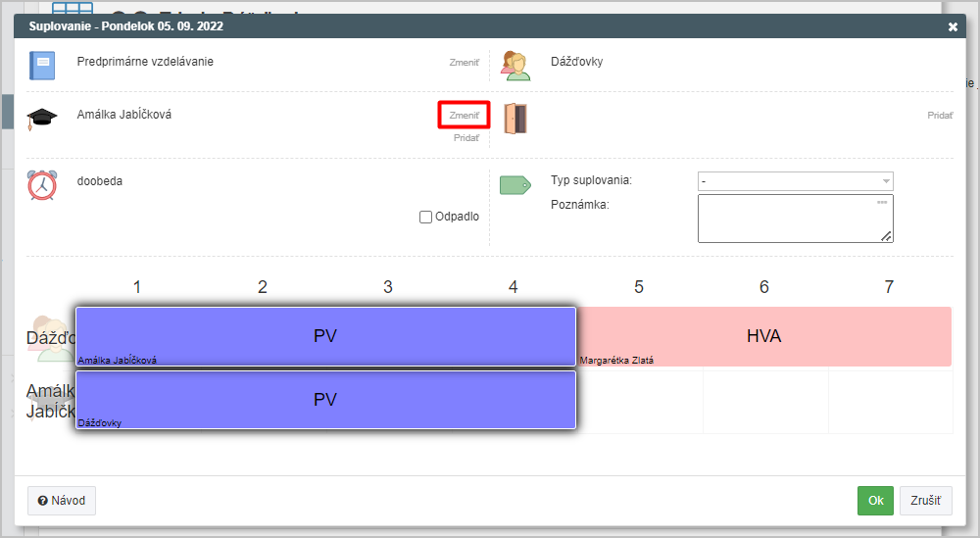Image resolution: width=980 pixels, height=538 pixels.
Task: Click the graduation cap teacher icon
Action: click(42, 118)
